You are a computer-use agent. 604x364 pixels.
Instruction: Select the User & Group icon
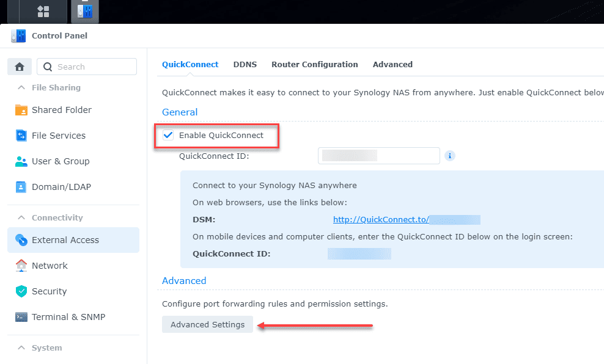(x=21, y=161)
